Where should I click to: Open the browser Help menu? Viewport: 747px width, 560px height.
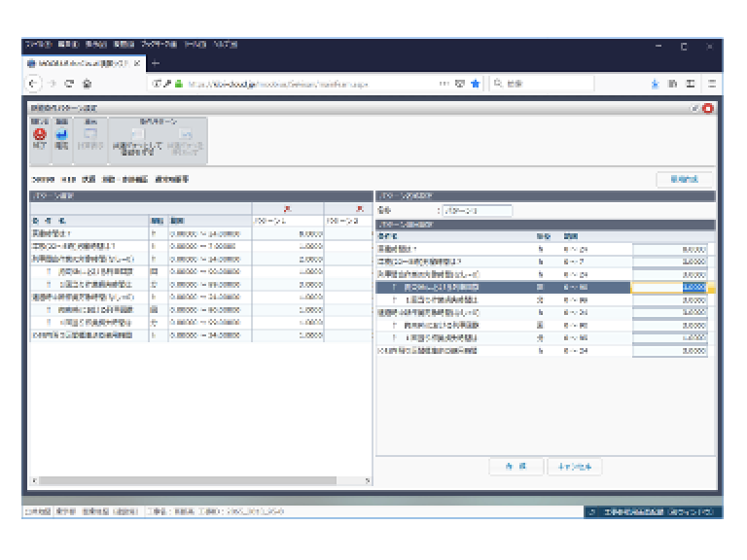225,45
